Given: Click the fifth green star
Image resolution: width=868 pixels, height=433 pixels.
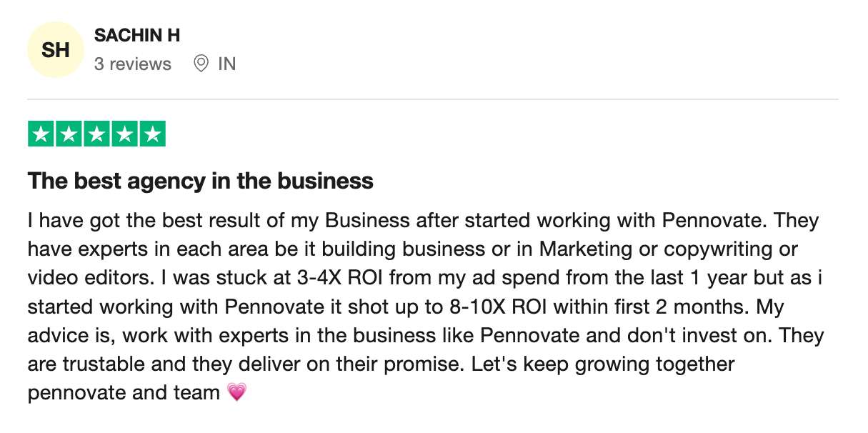Looking at the screenshot, I should [x=153, y=134].
